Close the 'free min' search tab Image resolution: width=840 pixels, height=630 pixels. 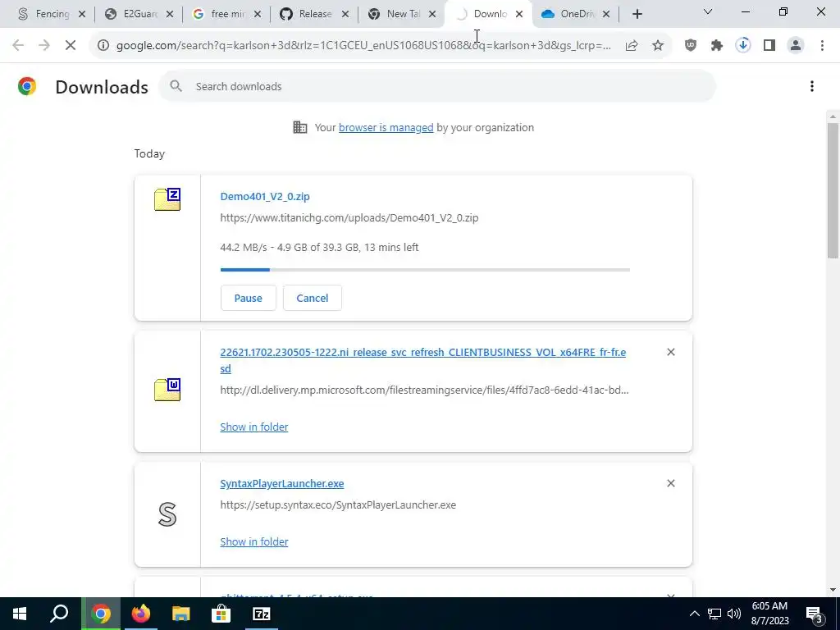point(257,15)
